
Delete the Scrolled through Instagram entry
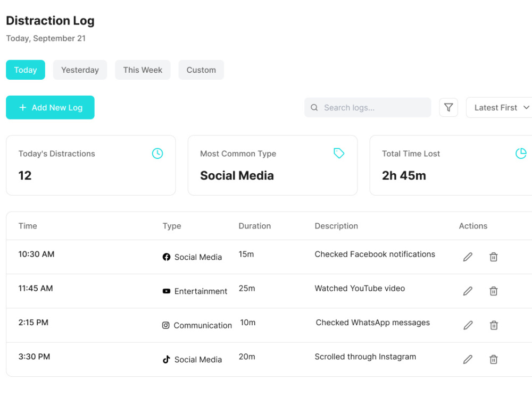[x=493, y=359]
